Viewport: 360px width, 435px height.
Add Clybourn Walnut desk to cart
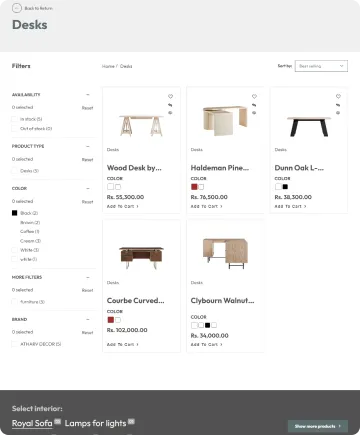click(x=206, y=344)
